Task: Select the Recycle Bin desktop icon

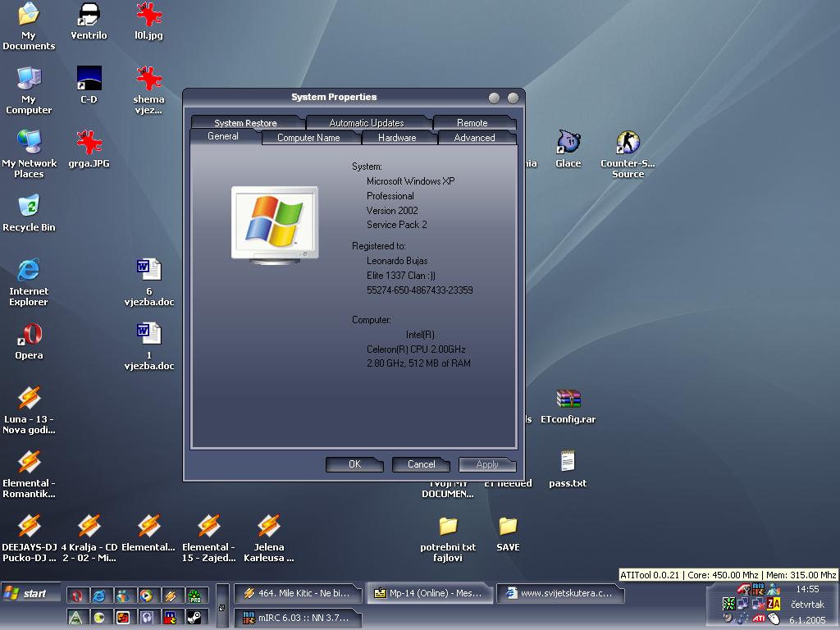Action: click(29, 206)
